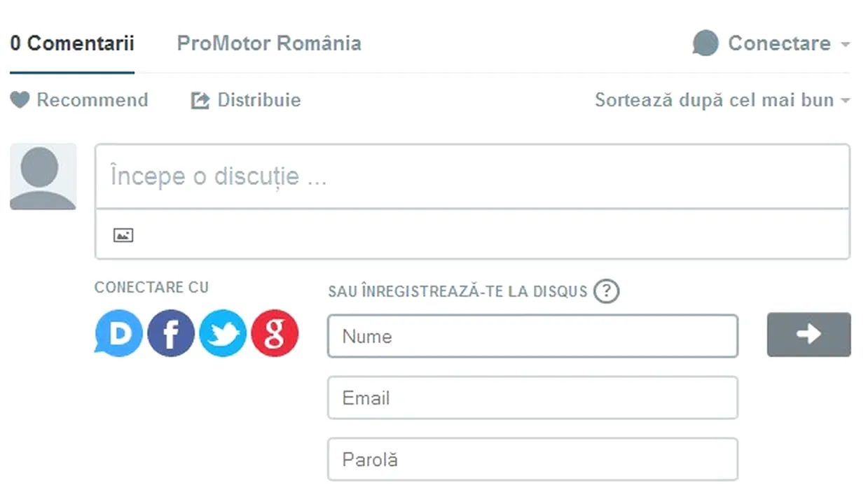Viewport: 868px width, 490px height.
Task: Open the Sortează după cel mai bun menu
Action: [x=722, y=100]
